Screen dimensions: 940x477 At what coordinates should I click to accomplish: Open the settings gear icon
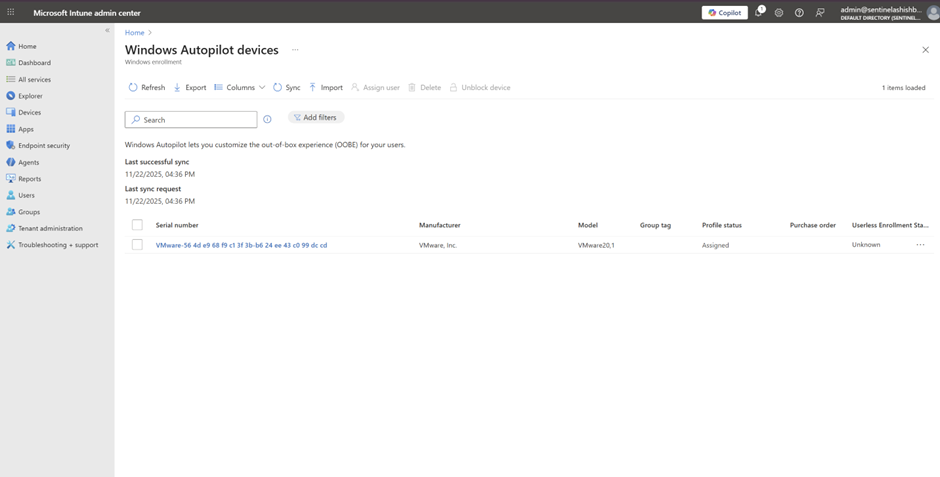779,13
